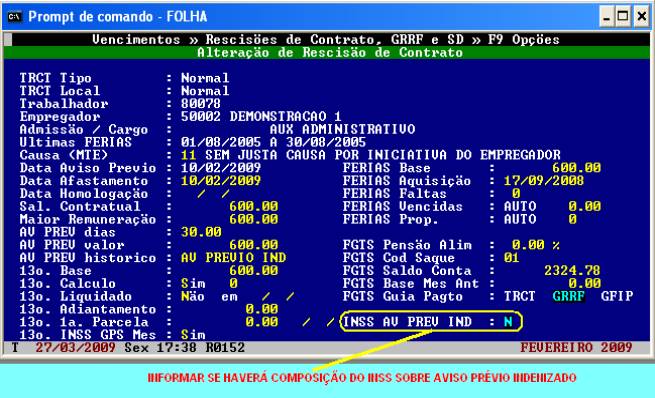Image resolution: width=655 pixels, height=398 pixels.
Task: Click the Prompt de comando - FOLHA title text
Action: 118,17
